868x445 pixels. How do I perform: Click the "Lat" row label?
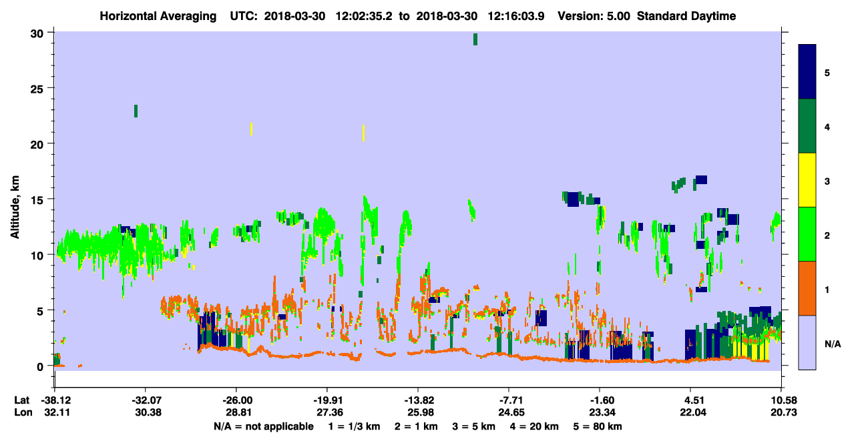pos(22,400)
